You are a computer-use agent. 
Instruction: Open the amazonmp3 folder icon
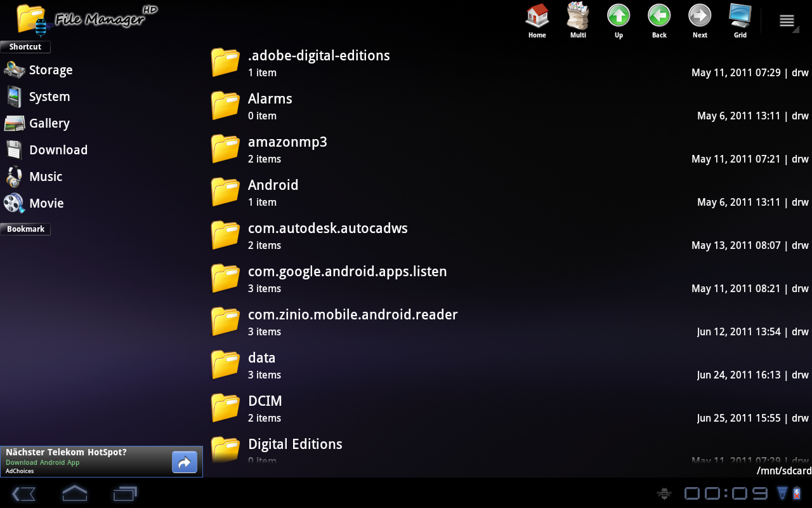pyautogui.click(x=225, y=149)
